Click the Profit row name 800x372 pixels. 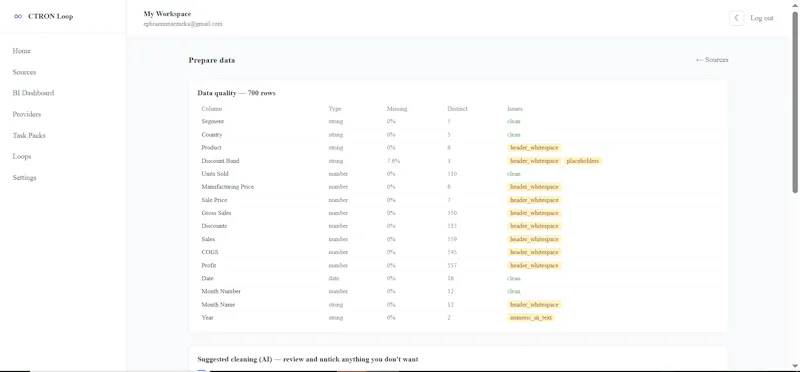[x=209, y=265]
